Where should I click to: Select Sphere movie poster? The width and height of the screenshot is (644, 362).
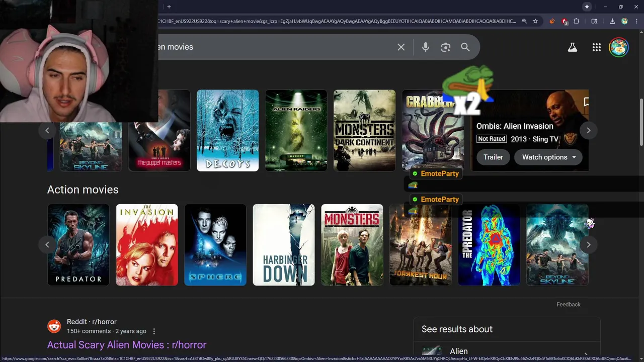pos(215,245)
